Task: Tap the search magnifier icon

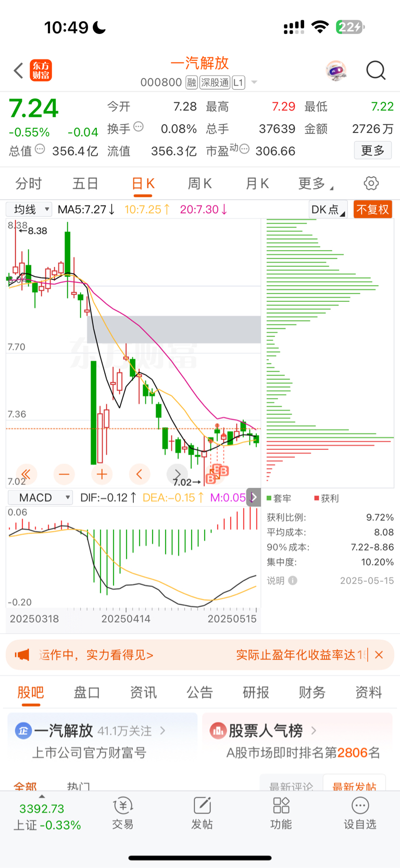Action: (x=376, y=70)
